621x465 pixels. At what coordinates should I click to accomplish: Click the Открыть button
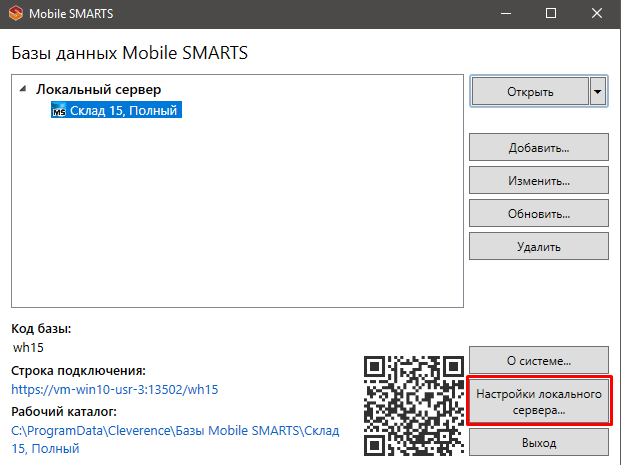click(530, 91)
